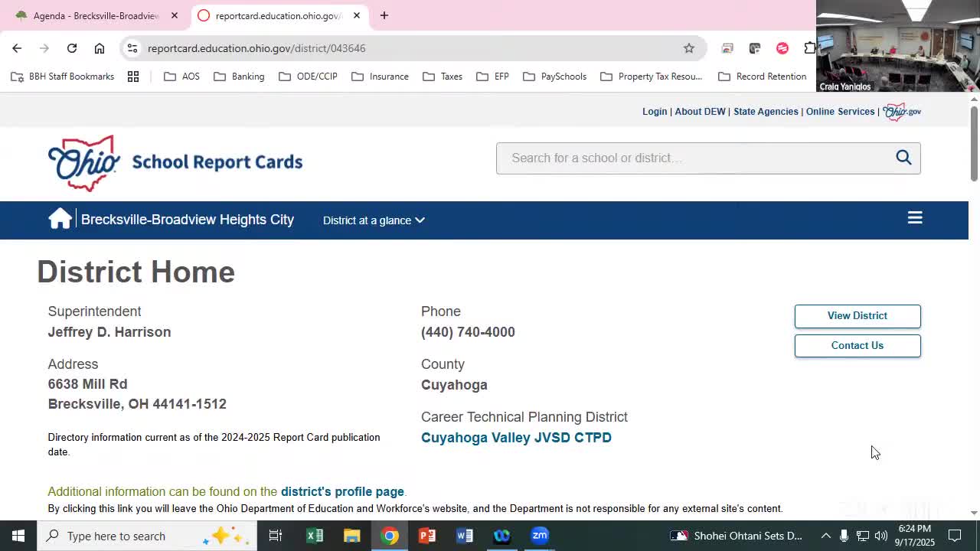Open the Windows notification center
The image size is (980, 551).
click(955, 536)
